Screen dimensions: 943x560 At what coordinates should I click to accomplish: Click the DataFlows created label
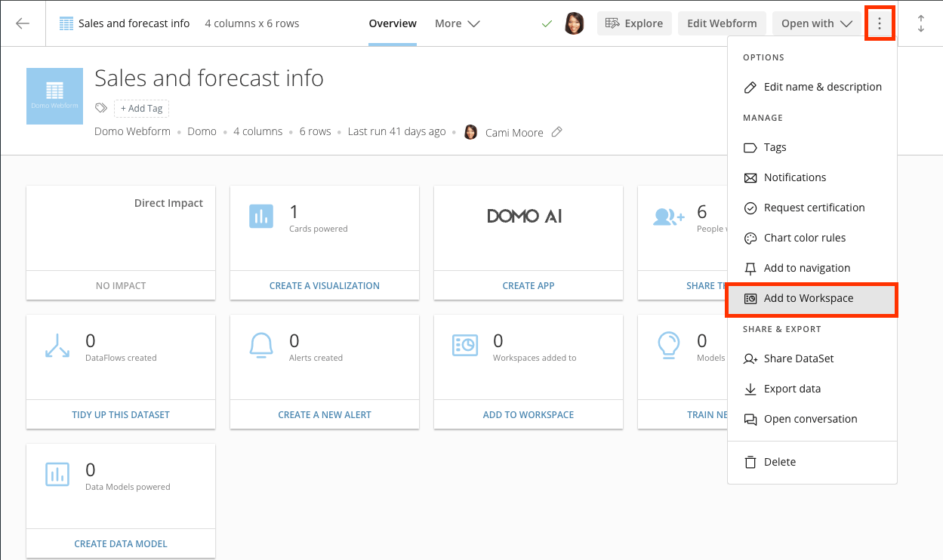(x=121, y=358)
